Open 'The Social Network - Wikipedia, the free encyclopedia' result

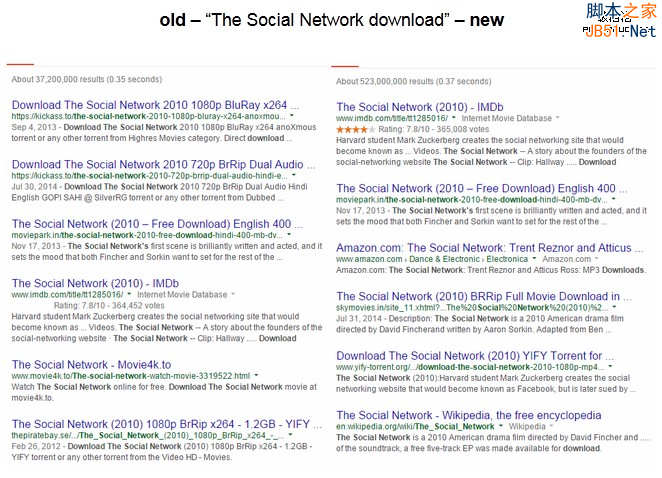point(469,415)
